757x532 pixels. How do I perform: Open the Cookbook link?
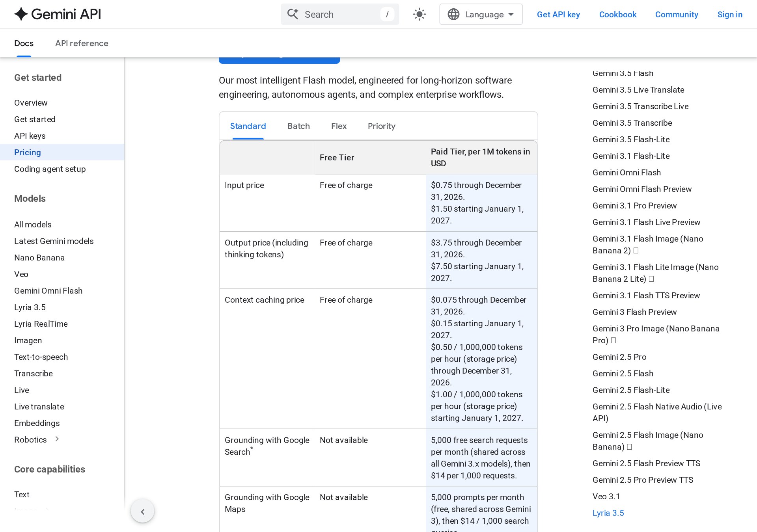point(618,15)
